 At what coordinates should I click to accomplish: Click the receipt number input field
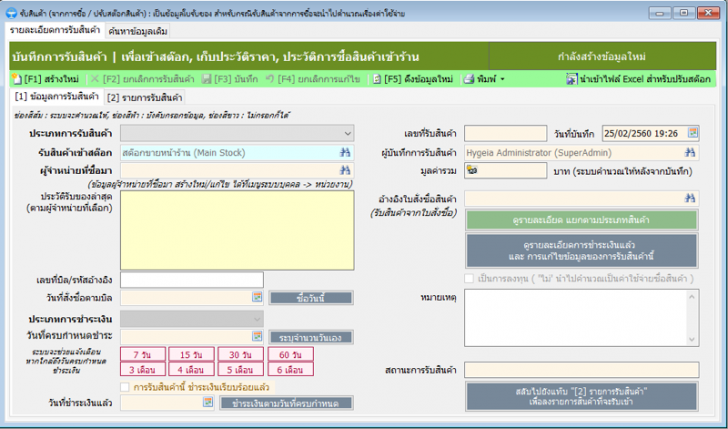tap(506, 133)
